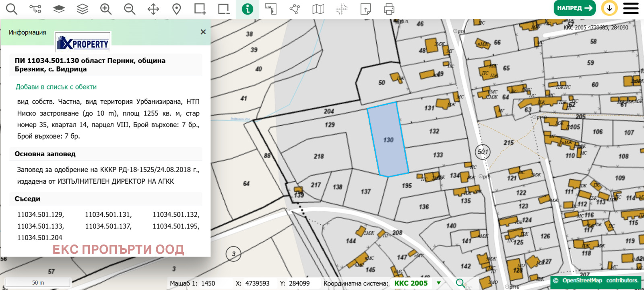Screen dimensions: 644x290
Task: Click neighbor parcel 11034.501.204
Action: (40, 238)
